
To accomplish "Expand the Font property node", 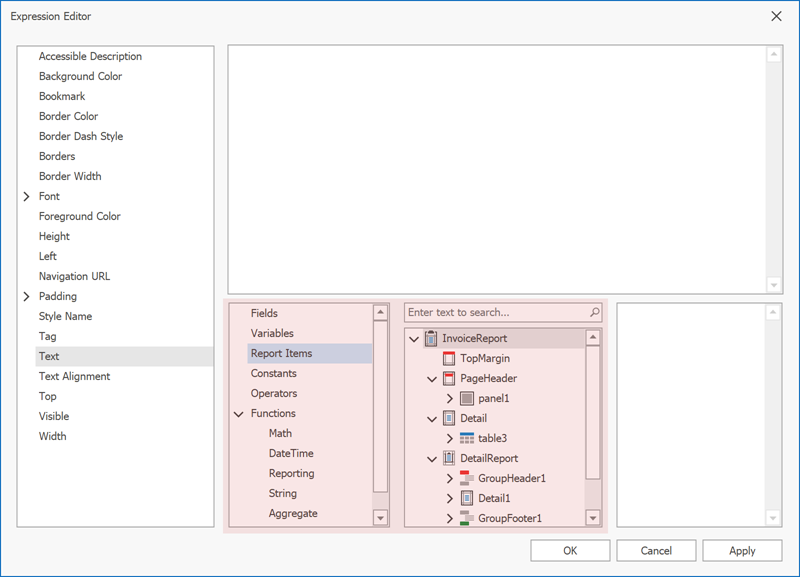I will 27,197.
